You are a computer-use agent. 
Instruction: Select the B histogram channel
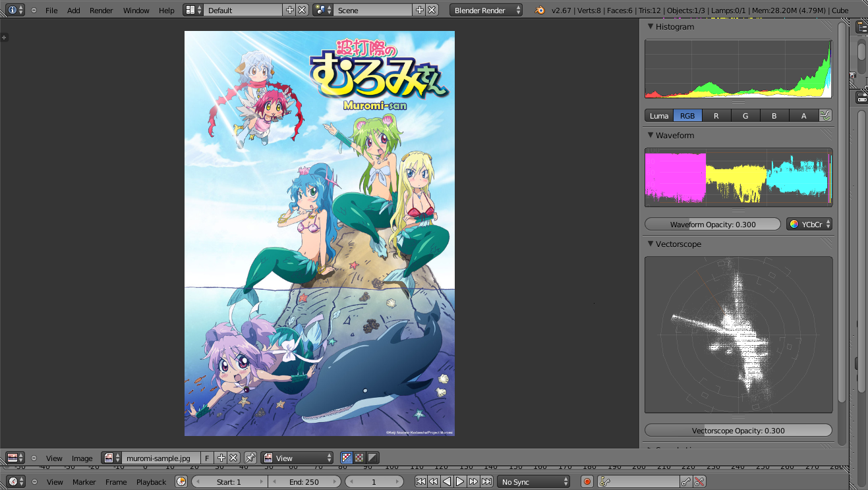pyautogui.click(x=774, y=115)
